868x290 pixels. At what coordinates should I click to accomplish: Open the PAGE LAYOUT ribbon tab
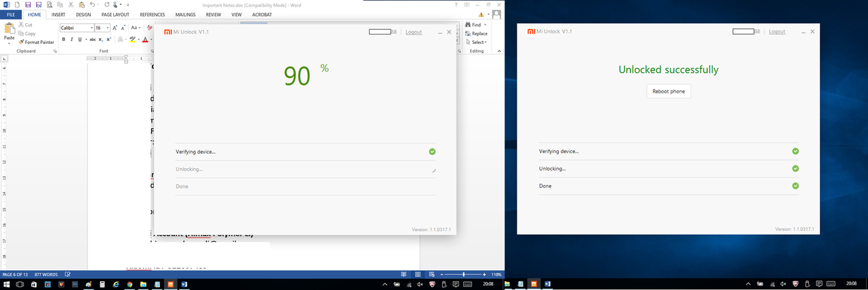point(116,14)
